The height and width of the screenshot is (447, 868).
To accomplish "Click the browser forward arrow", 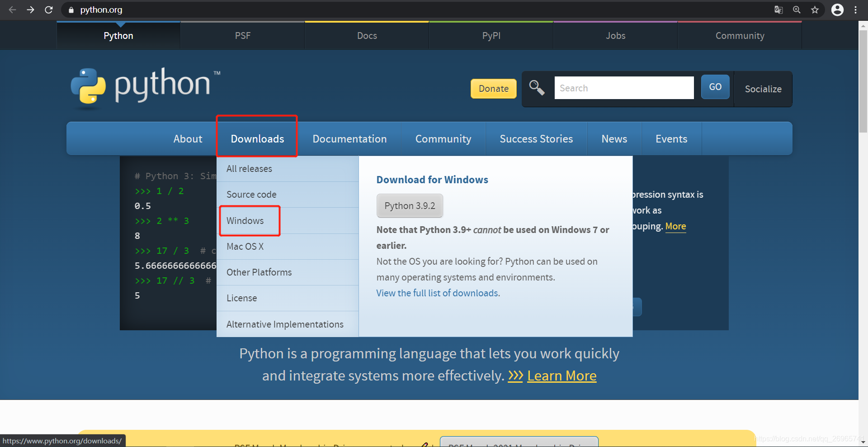I will coord(30,10).
